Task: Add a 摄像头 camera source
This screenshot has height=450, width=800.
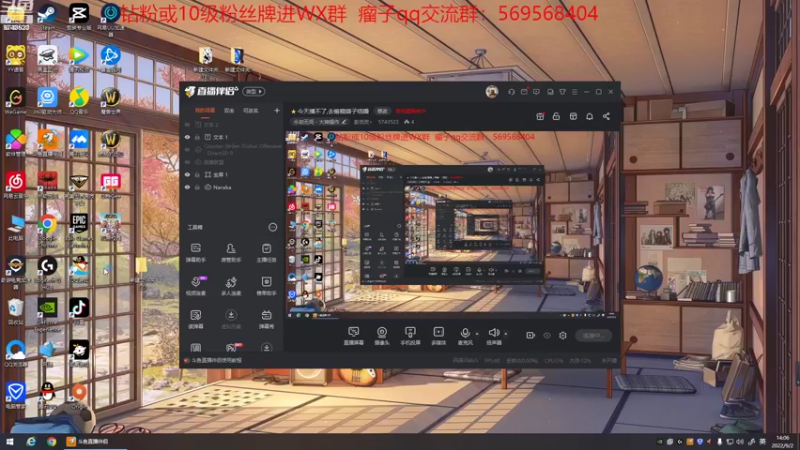Action: [x=382, y=336]
